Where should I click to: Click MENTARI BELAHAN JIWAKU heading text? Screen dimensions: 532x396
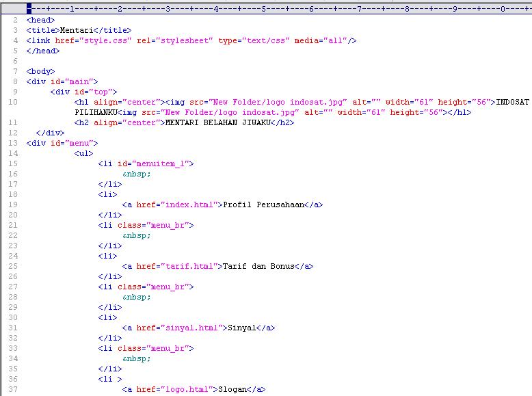tap(218, 122)
